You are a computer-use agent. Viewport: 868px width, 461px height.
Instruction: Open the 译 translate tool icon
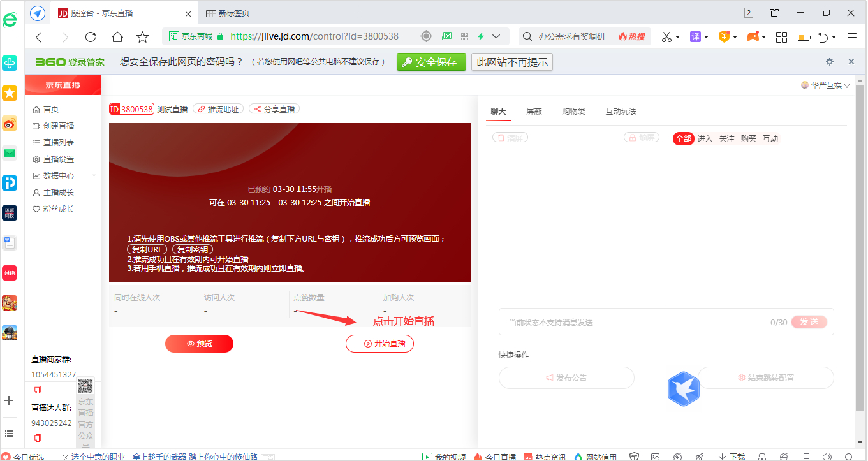[695, 37]
